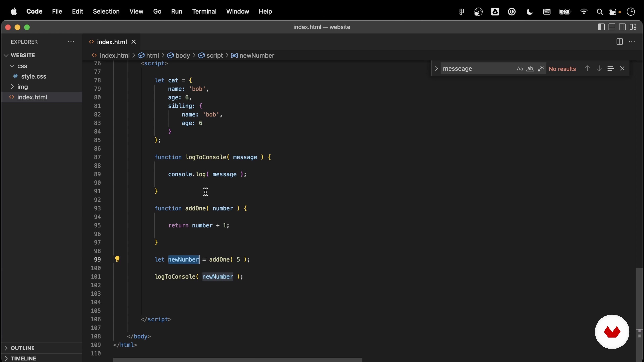The image size is (644, 362).
Task: Open the File menu
Action: tap(57, 12)
